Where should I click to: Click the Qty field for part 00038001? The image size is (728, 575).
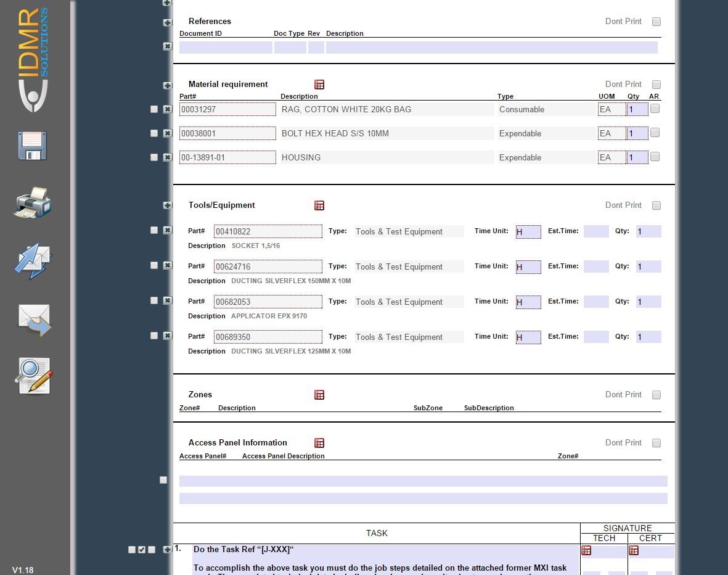click(x=637, y=134)
